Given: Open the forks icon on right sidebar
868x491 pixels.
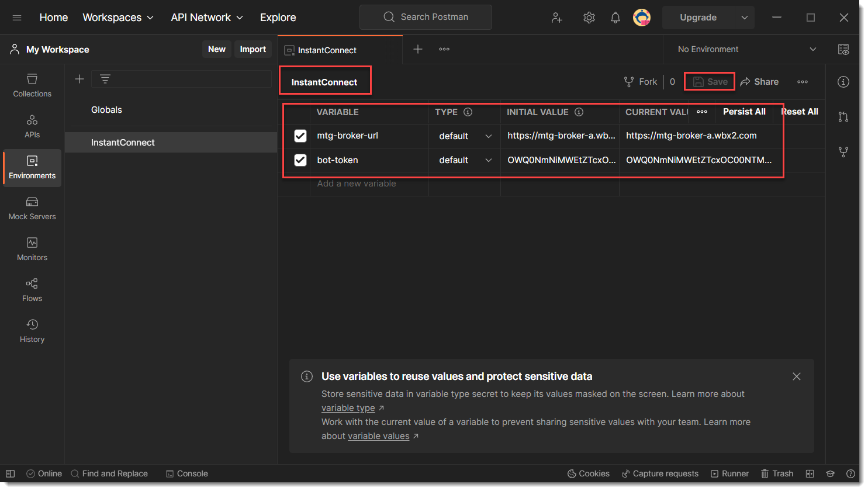Looking at the screenshot, I should (843, 152).
